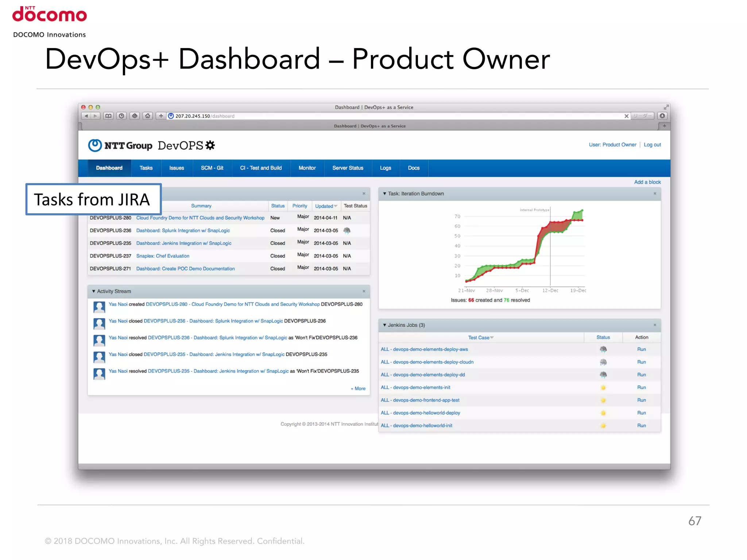Run the devops-demo-elements-init job
This screenshot has width=747, height=560.
[642, 388]
